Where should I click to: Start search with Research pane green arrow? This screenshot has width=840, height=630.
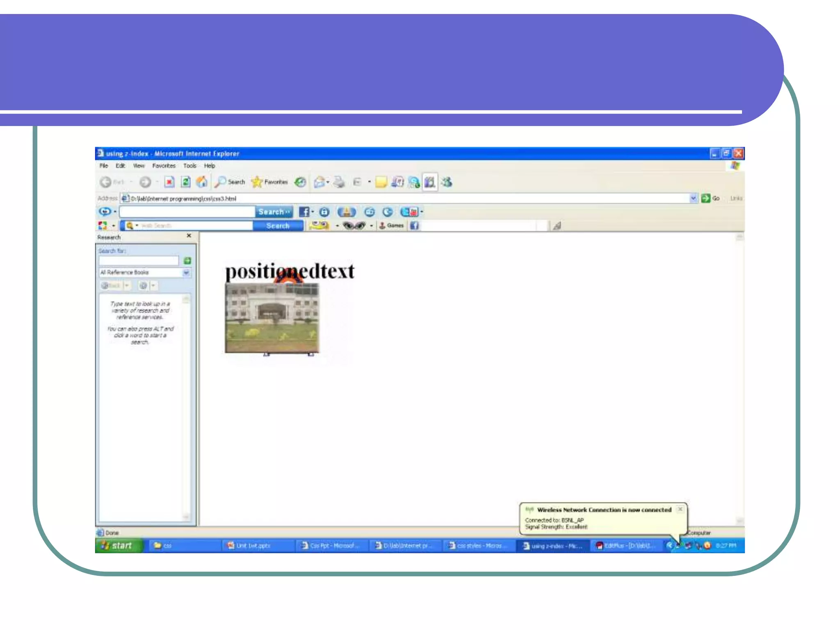pyautogui.click(x=187, y=260)
